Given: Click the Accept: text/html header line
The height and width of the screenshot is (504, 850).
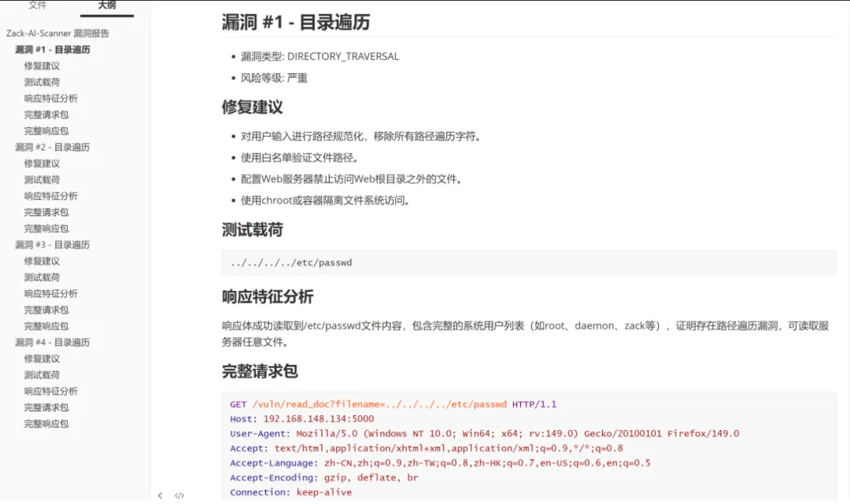Looking at the screenshot, I should (x=427, y=448).
